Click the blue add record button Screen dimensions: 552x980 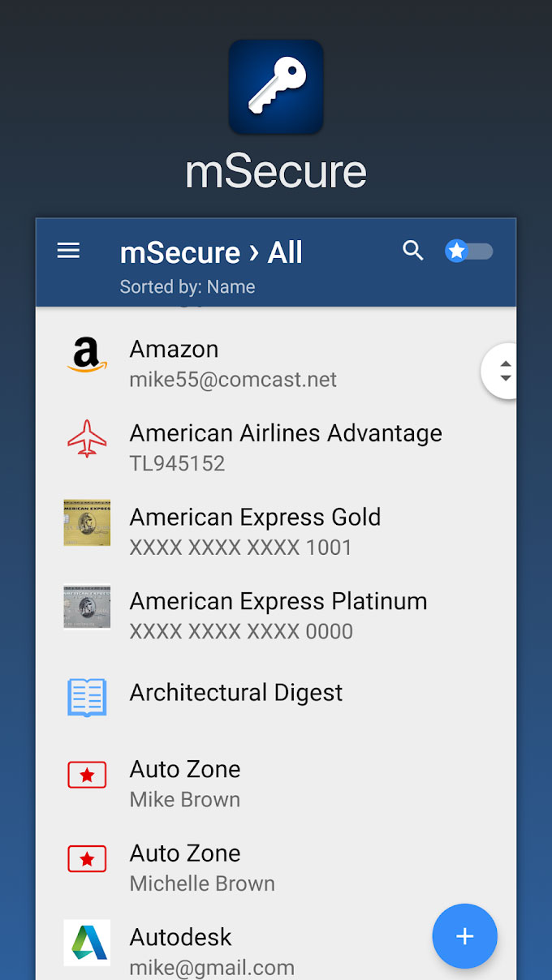click(x=464, y=936)
